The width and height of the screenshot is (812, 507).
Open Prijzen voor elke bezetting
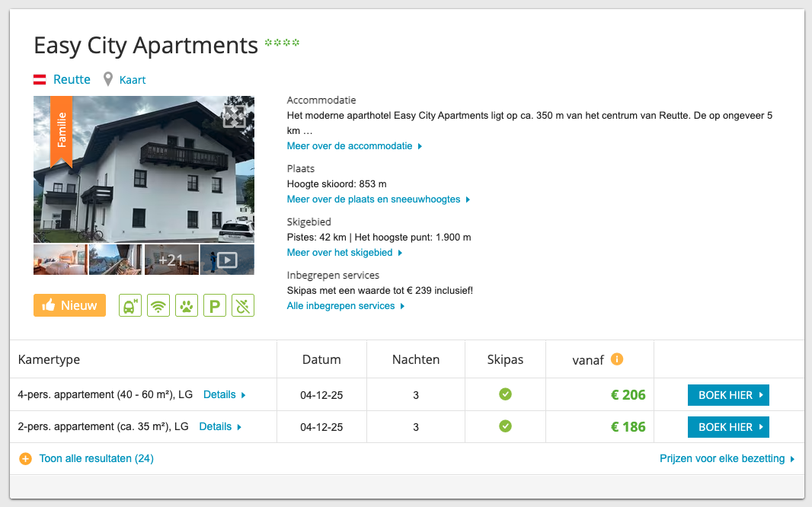point(727,458)
